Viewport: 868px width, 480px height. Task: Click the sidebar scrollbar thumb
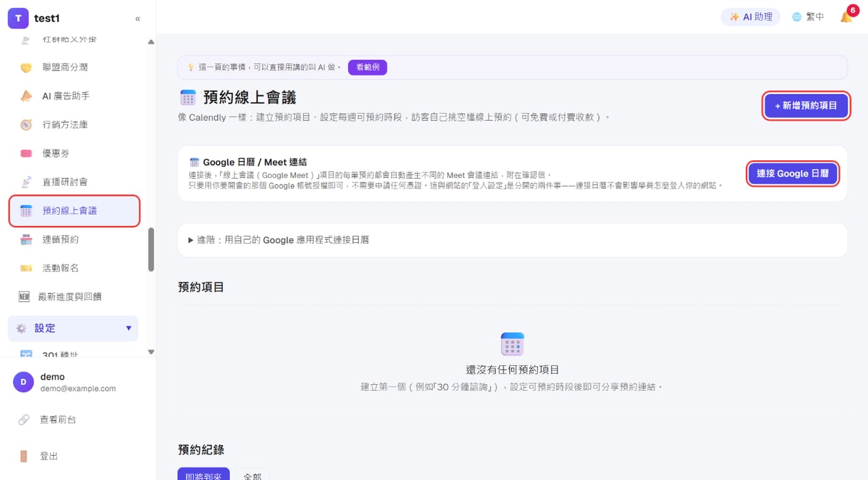pyautogui.click(x=151, y=250)
